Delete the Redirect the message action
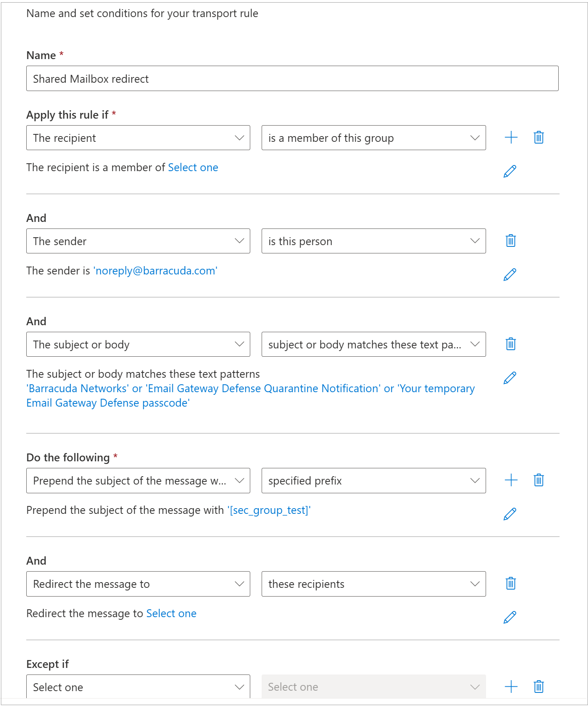 pos(511,583)
